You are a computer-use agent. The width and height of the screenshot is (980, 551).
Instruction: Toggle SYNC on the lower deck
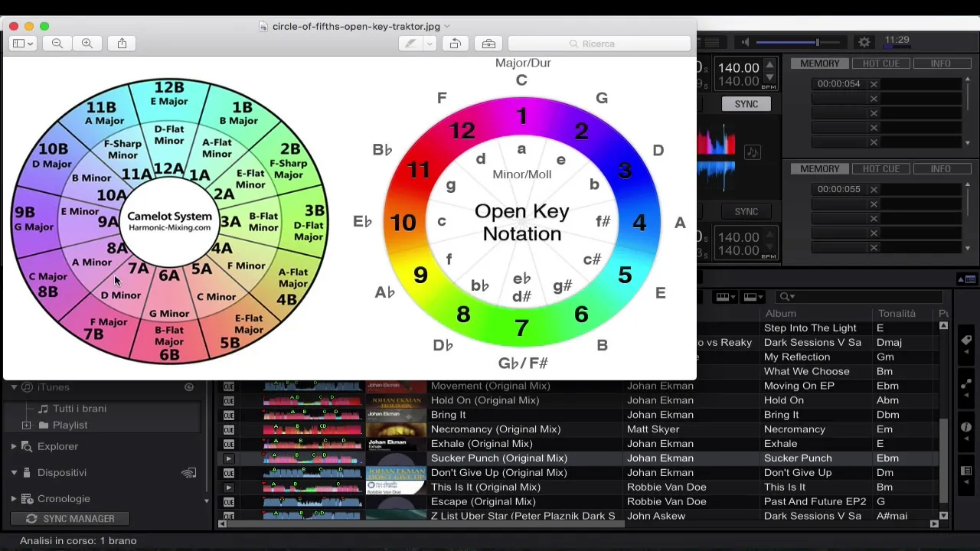tap(746, 211)
